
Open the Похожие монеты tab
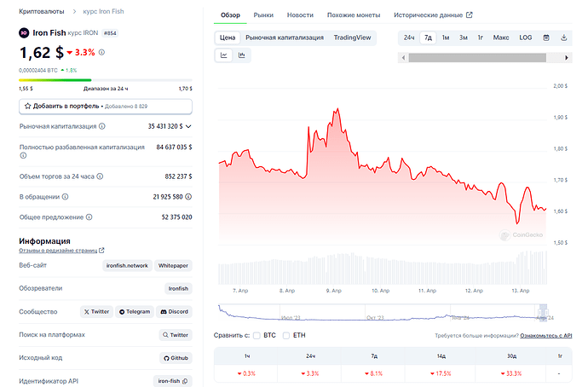(354, 15)
